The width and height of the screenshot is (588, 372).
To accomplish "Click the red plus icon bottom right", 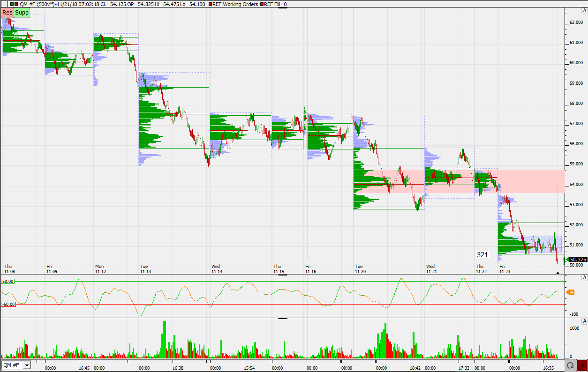I will point(582,365).
